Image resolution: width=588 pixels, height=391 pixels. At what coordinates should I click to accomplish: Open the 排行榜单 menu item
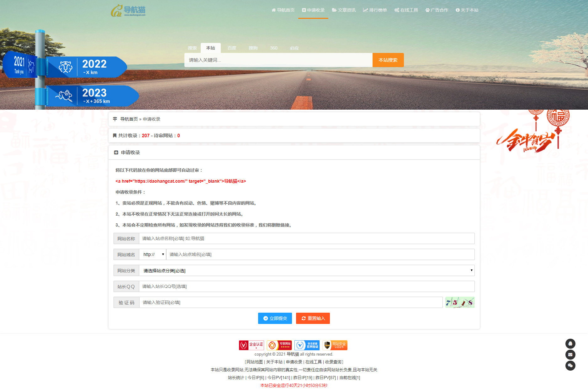(x=375, y=10)
